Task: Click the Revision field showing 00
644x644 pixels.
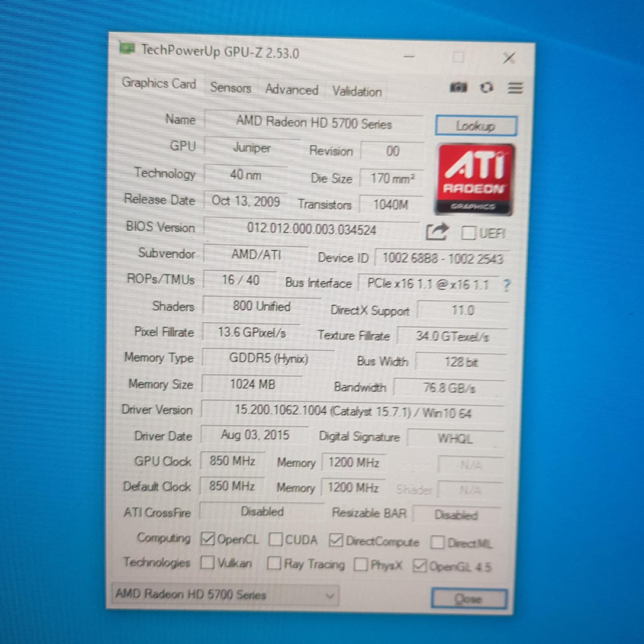Action: [393, 151]
